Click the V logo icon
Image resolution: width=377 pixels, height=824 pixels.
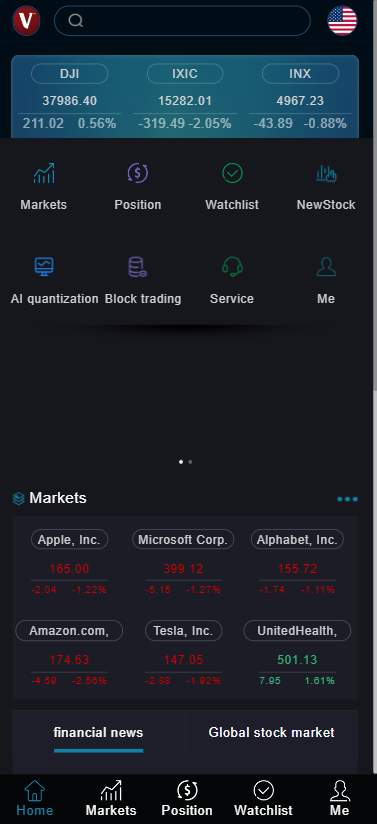(x=26, y=21)
